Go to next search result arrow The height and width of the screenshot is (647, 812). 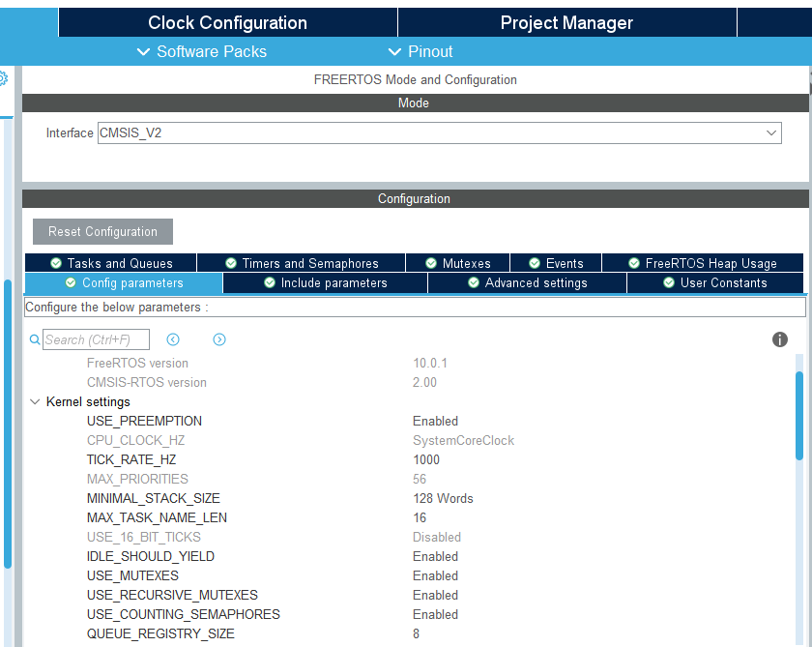[x=219, y=339]
